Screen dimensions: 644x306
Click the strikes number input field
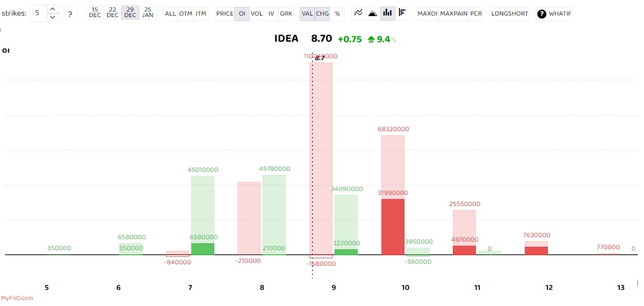tap(38, 13)
